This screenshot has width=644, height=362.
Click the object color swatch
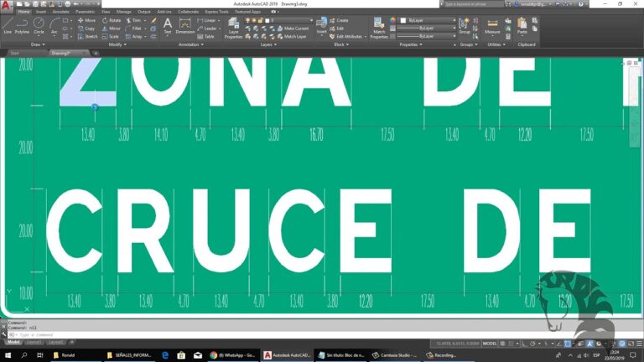tap(393, 20)
